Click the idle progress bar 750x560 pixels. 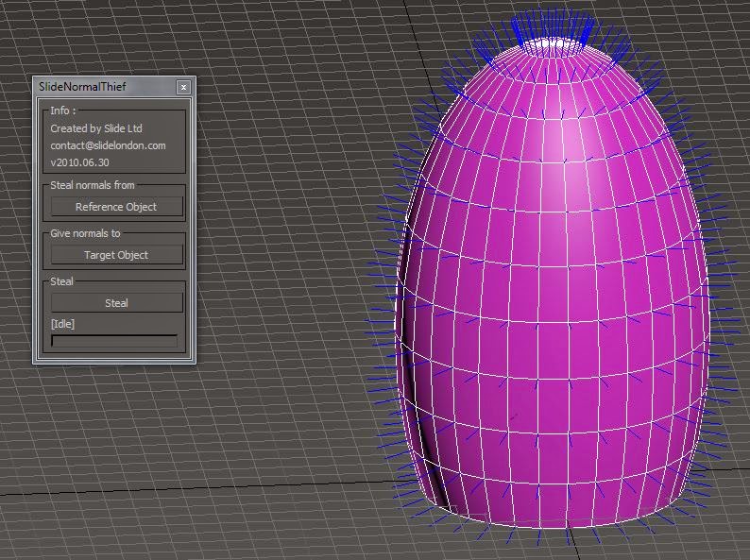(x=114, y=341)
